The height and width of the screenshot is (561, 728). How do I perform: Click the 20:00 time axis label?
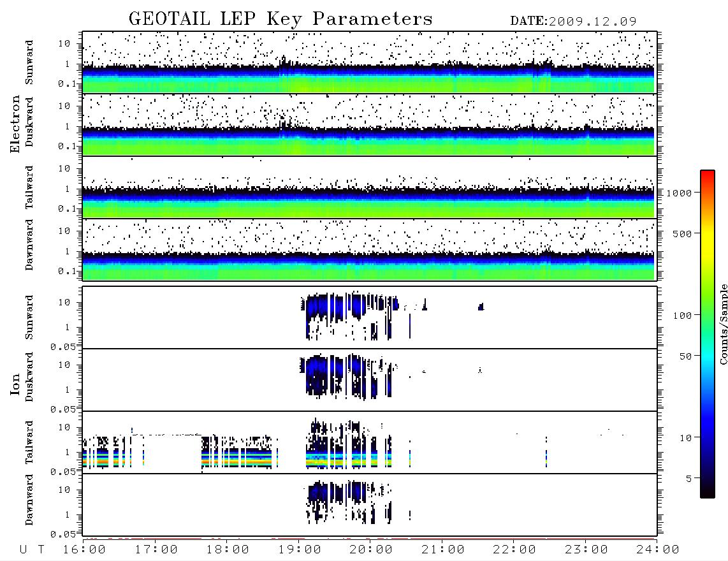[x=372, y=550]
